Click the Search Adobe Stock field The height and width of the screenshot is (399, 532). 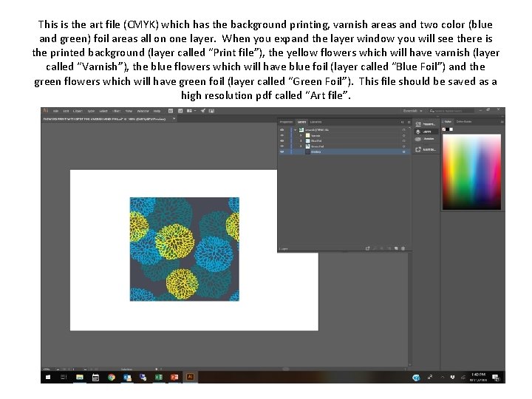pyautogui.click(x=451, y=111)
